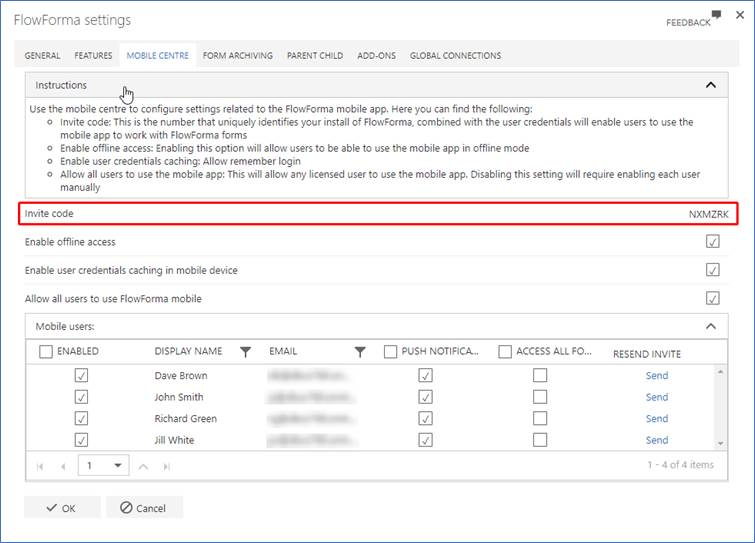Collapse the Instructions section
Image resolution: width=755 pixels, height=543 pixels.
[711, 85]
